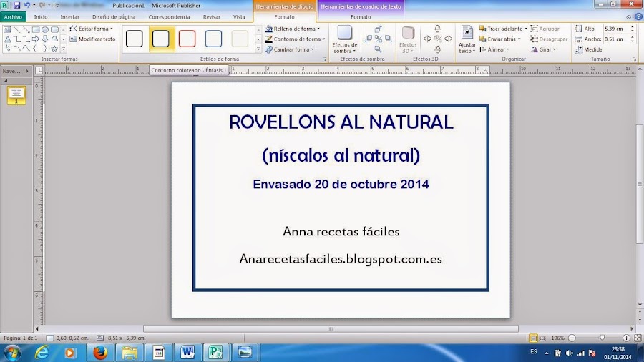Screen dimensions: 644x362
Task: Open Efectos de sombra menu
Action: (x=345, y=39)
